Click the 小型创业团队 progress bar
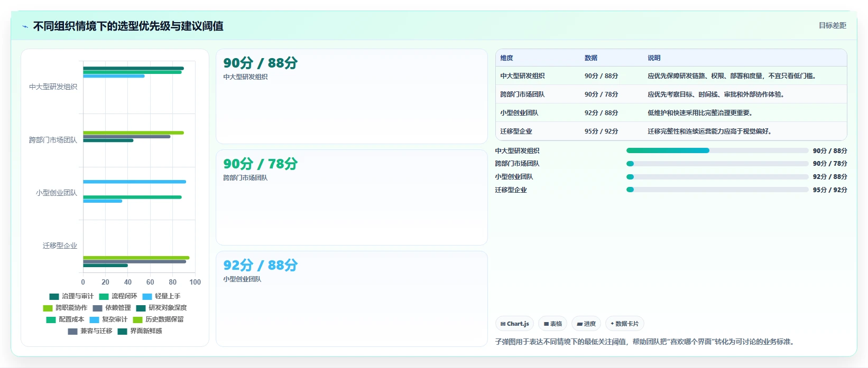868x368 pixels. point(717,177)
